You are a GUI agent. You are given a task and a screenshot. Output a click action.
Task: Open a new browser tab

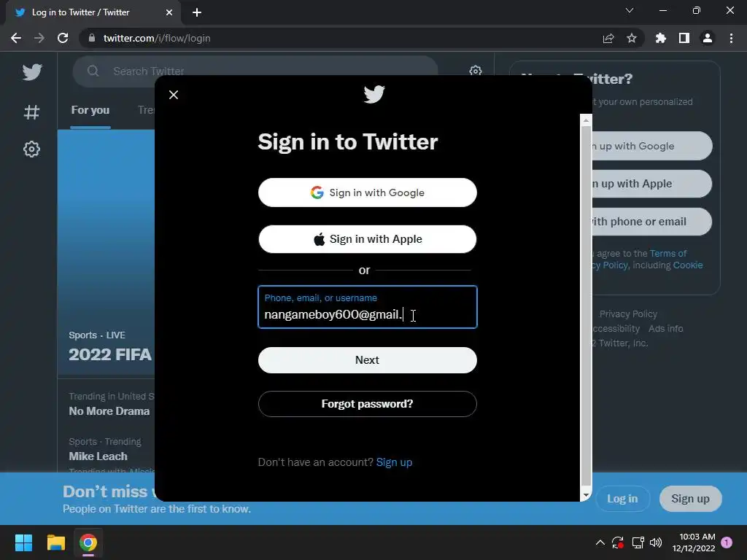pyautogui.click(x=197, y=12)
